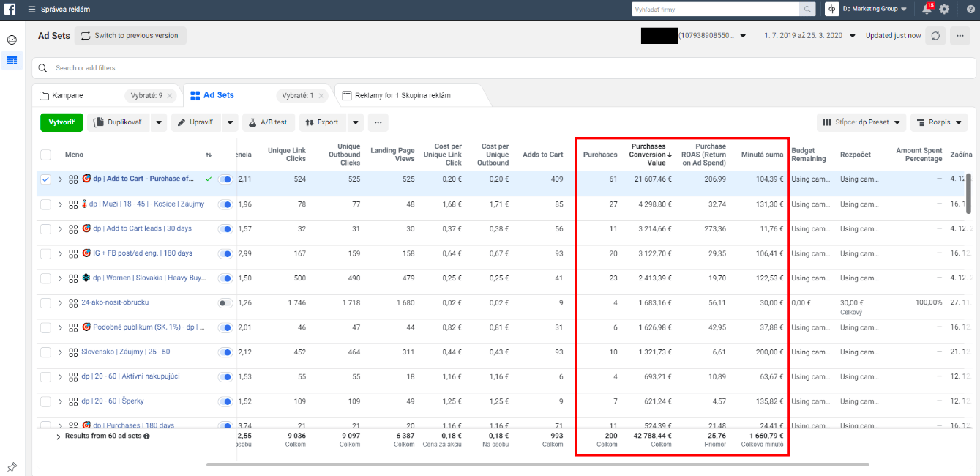
Task: Switch to the Kampane tab
Action: point(68,96)
